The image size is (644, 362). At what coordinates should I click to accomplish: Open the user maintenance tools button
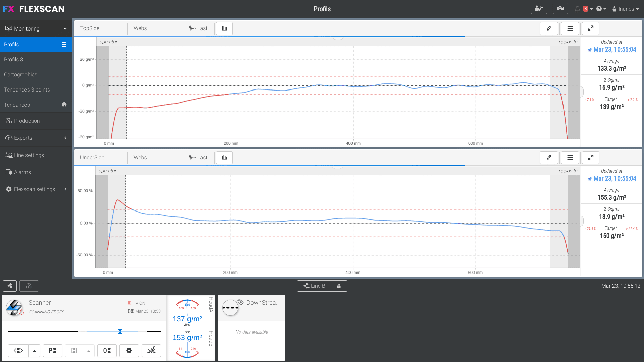click(539, 9)
